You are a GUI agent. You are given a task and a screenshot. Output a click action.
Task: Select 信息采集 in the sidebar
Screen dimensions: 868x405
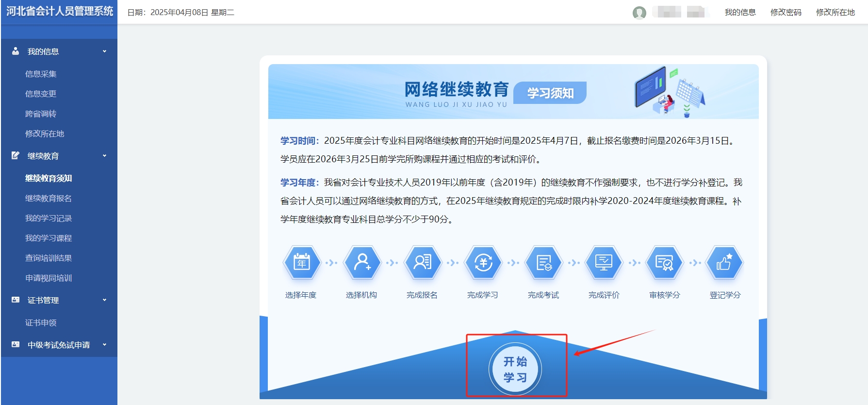[41, 74]
